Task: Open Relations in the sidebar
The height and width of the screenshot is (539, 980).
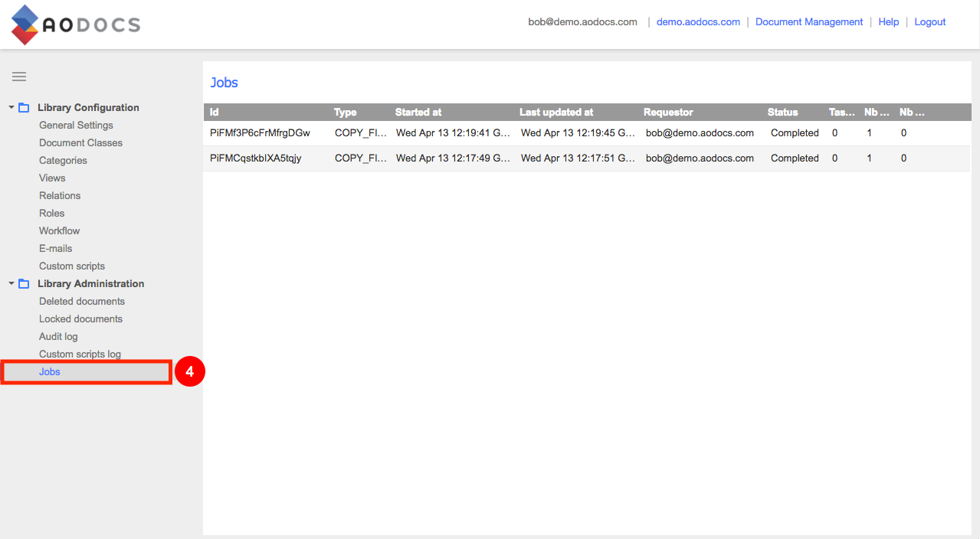Action: (60, 196)
